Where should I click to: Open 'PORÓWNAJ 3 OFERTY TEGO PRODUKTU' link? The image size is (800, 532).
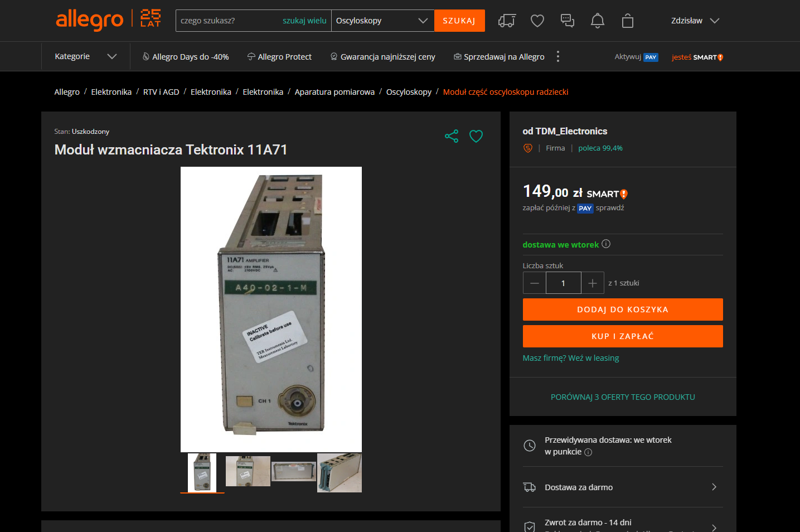pyautogui.click(x=623, y=397)
